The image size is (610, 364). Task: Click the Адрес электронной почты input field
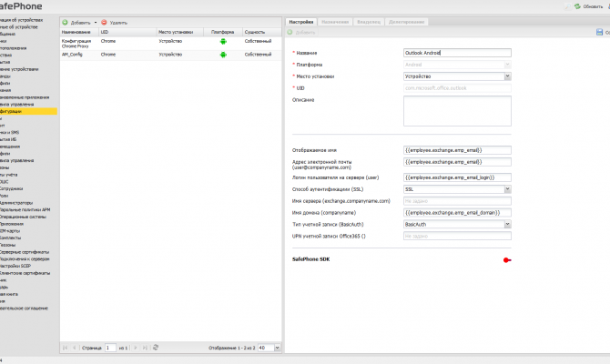tap(457, 162)
